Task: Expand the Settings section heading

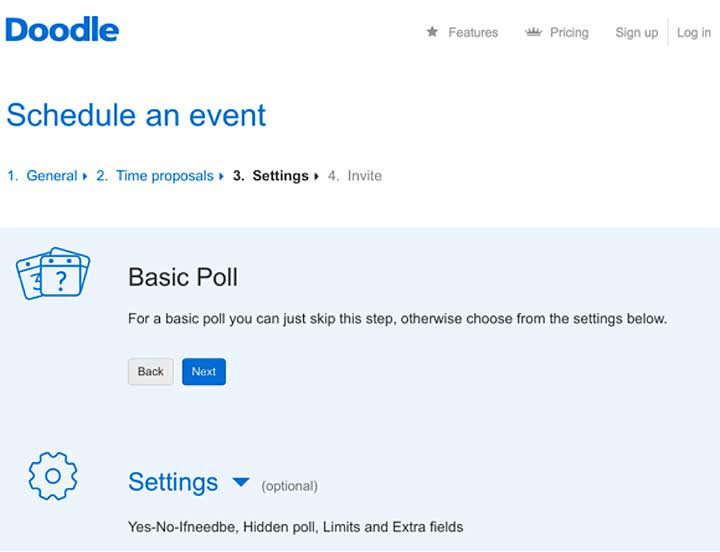Action: [173, 482]
